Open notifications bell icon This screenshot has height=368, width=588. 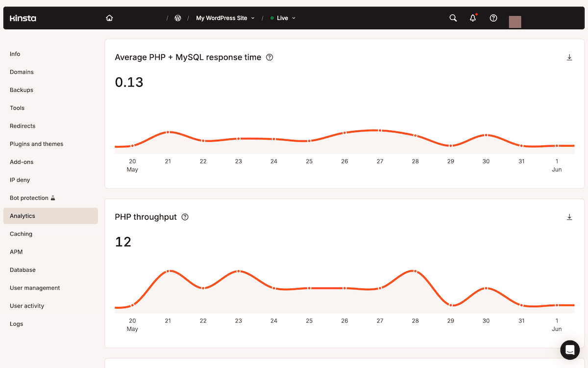click(473, 18)
